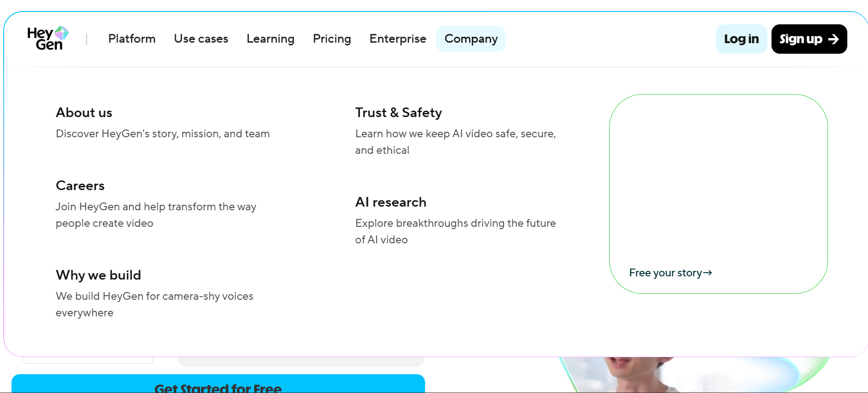Open the Platform menu
Screen dimensions: 868x393
click(x=132, y=39)
